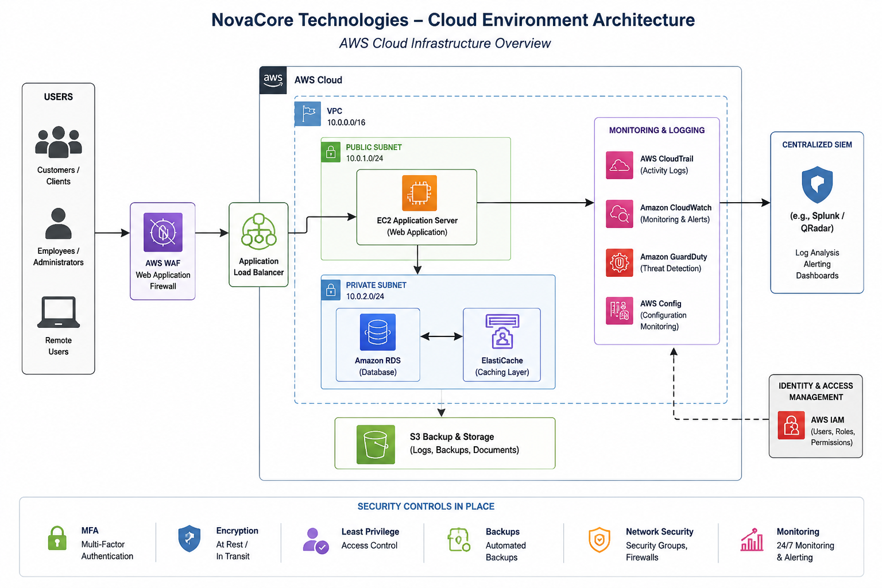Select the red AWS IAM icon
This screenshot has height=588, width=882.
791,425
